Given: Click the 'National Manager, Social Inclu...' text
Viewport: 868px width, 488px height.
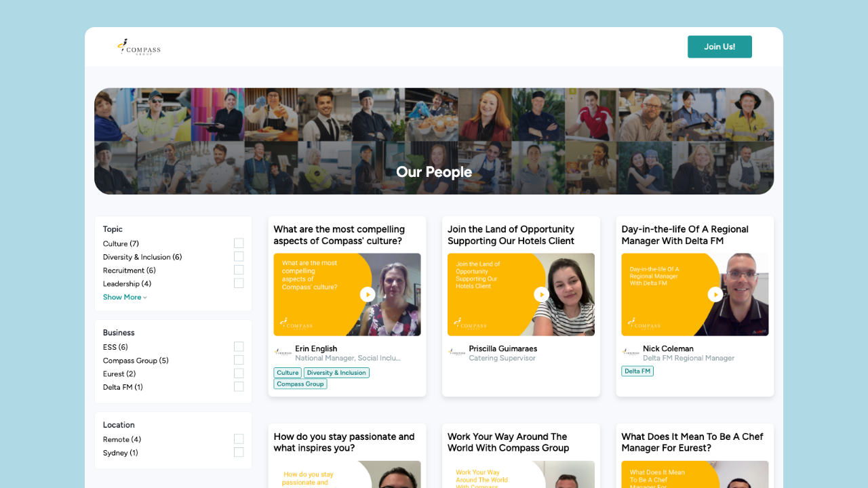Looking at the screenshot, I should pos(348,359).
